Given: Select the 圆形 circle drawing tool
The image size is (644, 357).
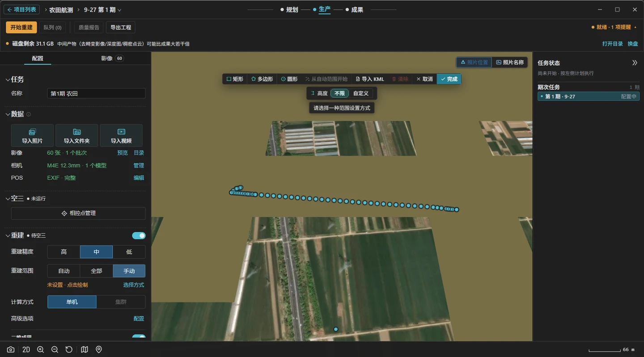Looking at the screenshot, I should click(x=289, y=79).
